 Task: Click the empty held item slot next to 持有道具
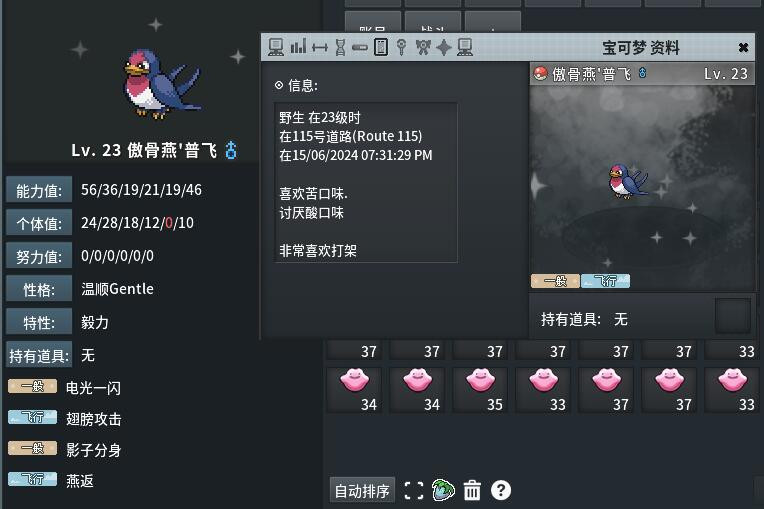[x=732, y=316]
